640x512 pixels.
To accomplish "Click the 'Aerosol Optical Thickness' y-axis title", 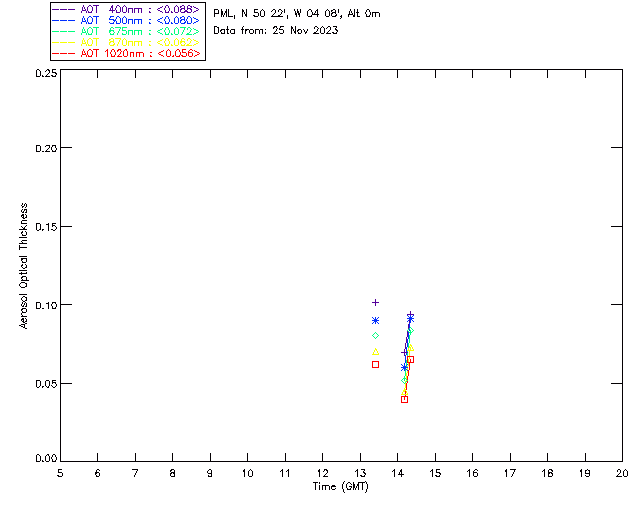I will click(24, 266).
